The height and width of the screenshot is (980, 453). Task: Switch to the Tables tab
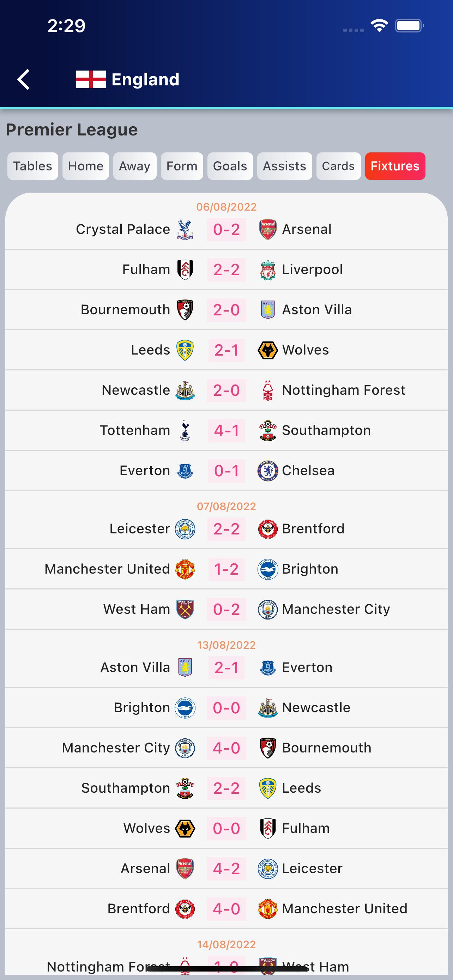33,166
